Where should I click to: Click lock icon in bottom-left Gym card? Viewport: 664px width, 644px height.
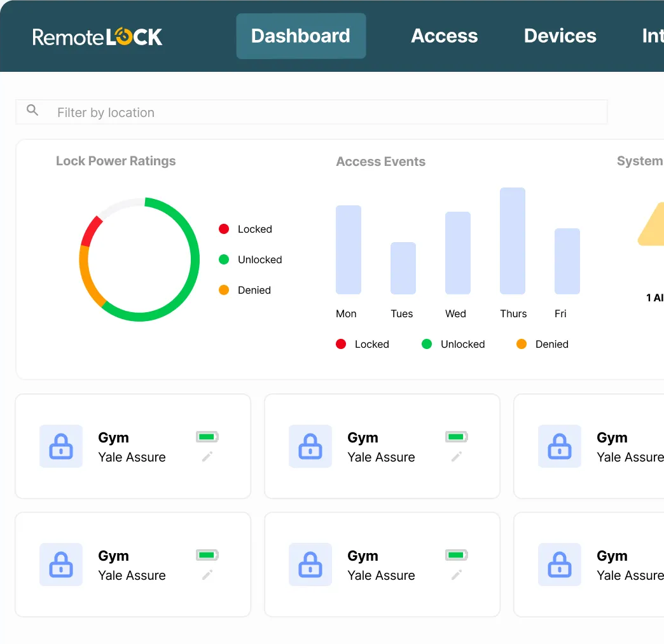61,565
